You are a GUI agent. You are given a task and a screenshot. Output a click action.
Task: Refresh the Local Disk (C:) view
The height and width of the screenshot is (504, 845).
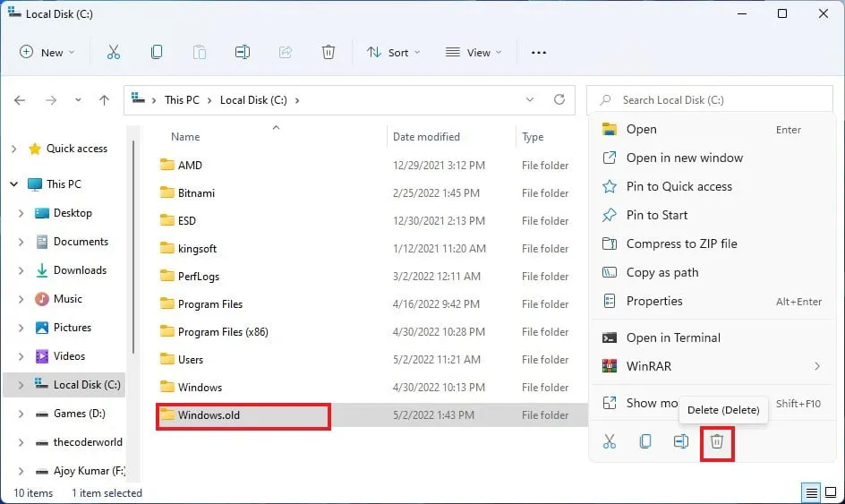[x=559, y=99]
